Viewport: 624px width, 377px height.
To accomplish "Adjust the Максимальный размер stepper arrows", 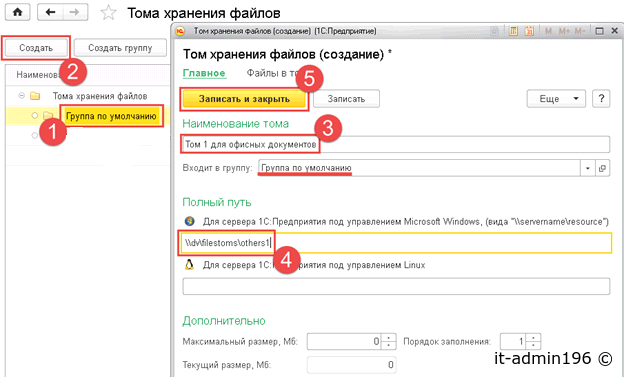I will coord(388,342).
